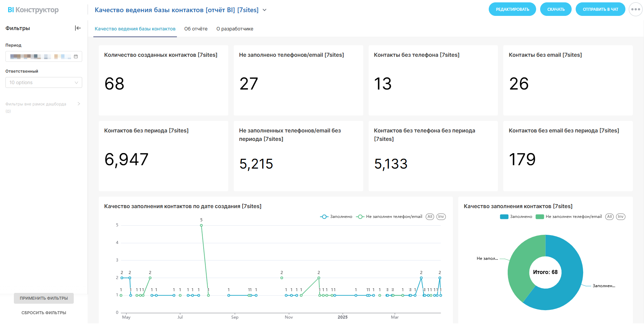Toggle 'Заполнено' series in donut chart legend

[x=516, y=217]
